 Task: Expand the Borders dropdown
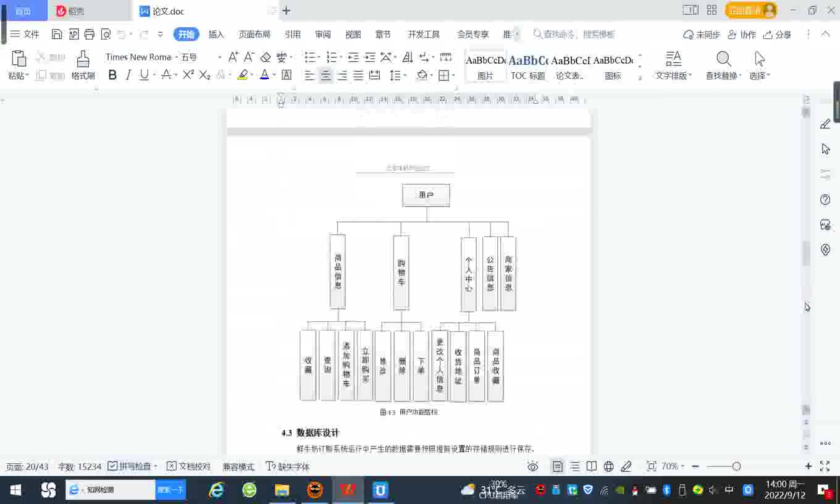[x=453, y=75]
